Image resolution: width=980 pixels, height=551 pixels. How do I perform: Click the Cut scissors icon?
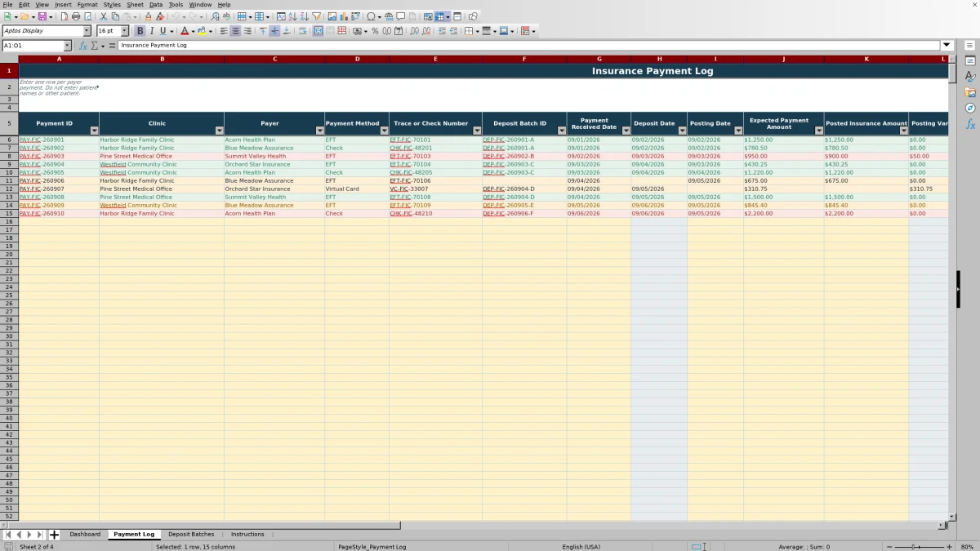[x=104, y=16]
